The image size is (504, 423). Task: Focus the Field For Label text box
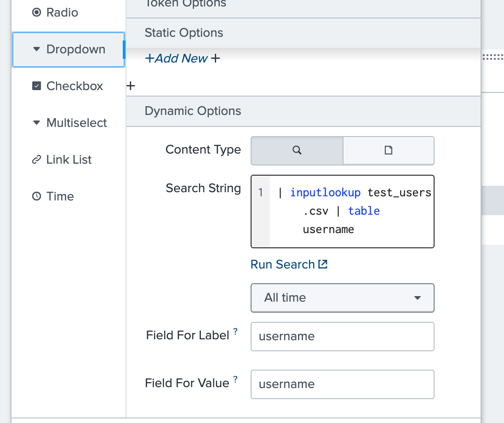click(342, 336)
